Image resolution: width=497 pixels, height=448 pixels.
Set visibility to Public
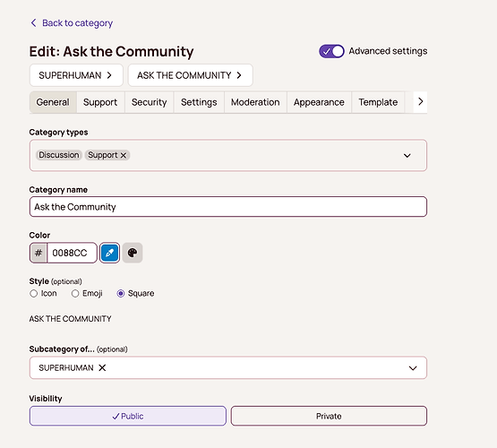(128, 416)
